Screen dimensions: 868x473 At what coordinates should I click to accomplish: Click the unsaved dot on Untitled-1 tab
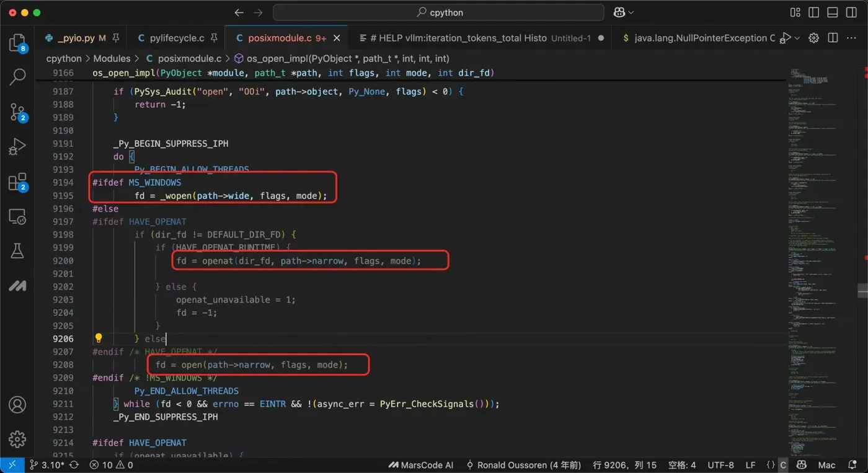tap(600, 38)
